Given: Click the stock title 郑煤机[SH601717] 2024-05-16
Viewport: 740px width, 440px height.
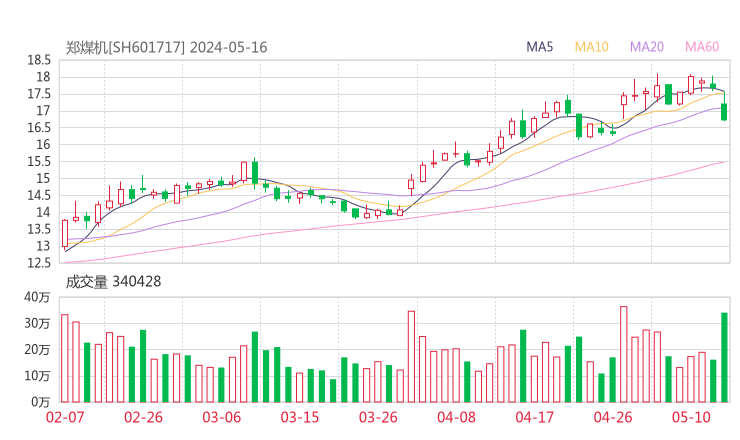Looking at the screenshot, I should coord(166,47).
